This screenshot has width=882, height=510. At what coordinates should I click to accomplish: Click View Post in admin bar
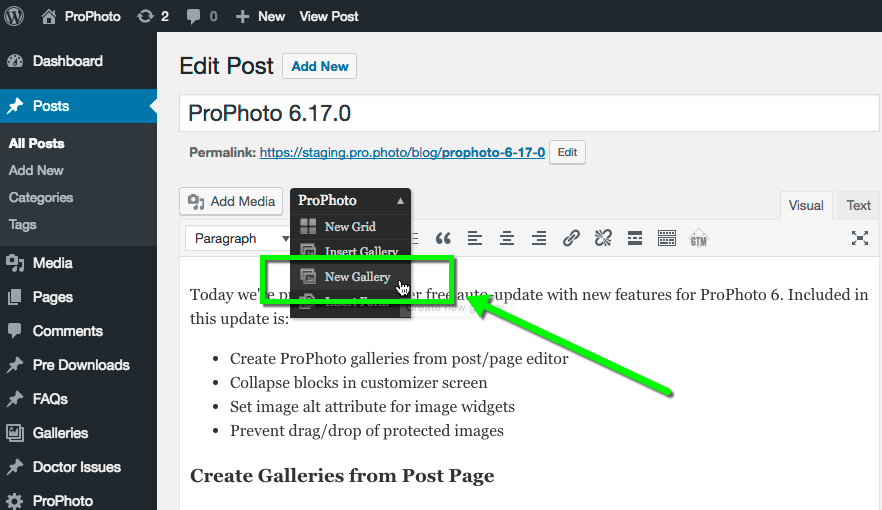(x=328, y=16)
